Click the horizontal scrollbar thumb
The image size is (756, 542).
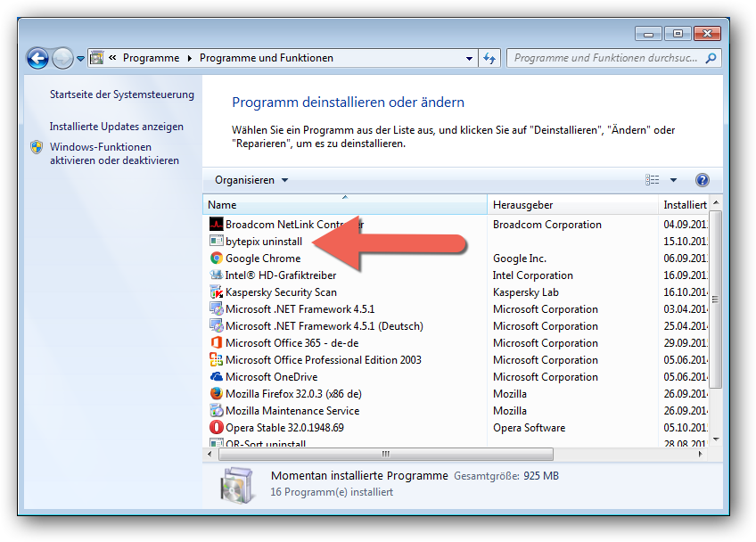click(386, 454)
